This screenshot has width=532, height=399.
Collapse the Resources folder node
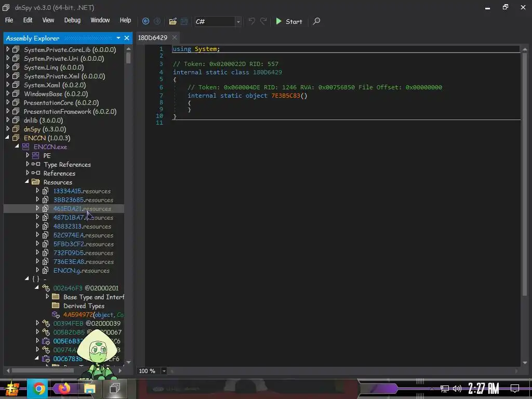27,181
